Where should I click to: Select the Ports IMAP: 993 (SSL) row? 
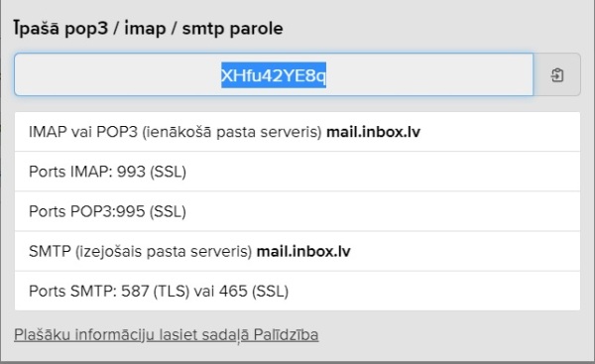coord(297,172)
